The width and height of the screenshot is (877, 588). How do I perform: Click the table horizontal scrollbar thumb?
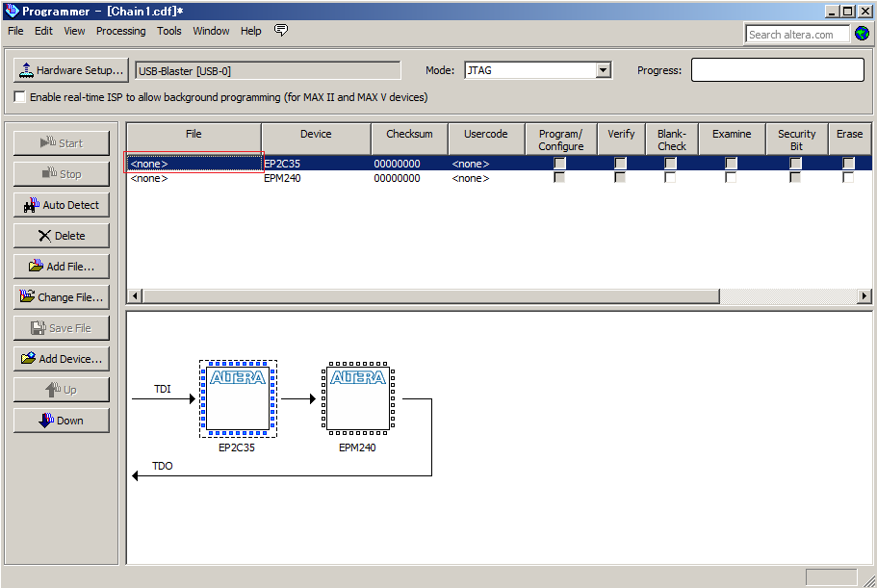(430, 295)
